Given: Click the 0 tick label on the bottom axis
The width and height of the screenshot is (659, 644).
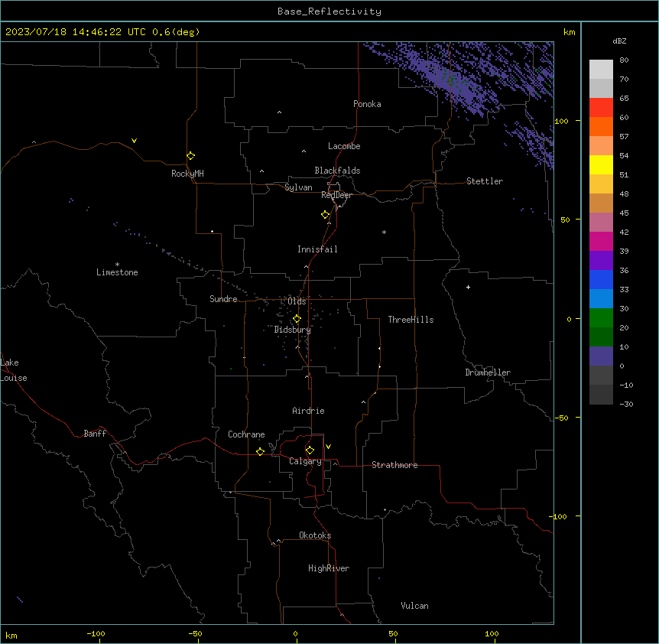Looking at the screenshot, I should click(295, 633).
